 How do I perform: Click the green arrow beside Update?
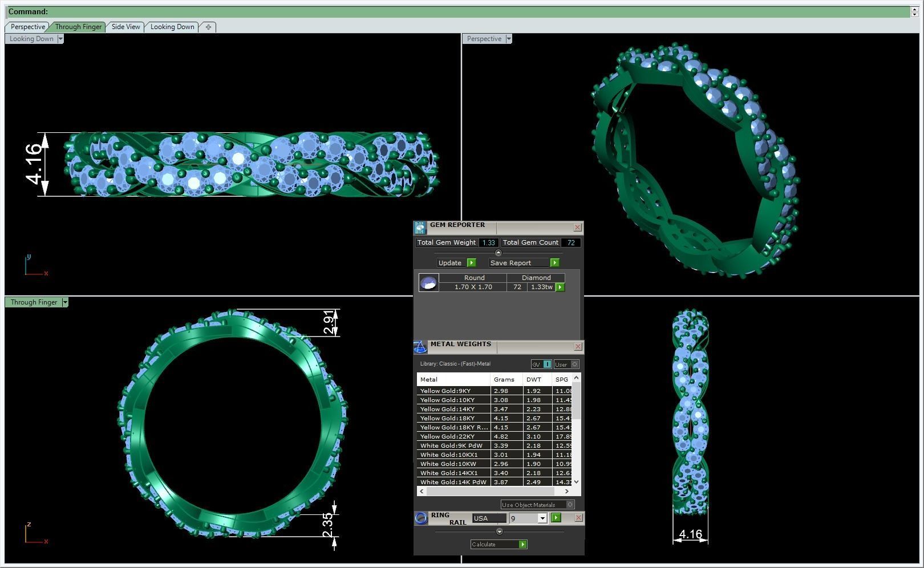coord(471,263)
